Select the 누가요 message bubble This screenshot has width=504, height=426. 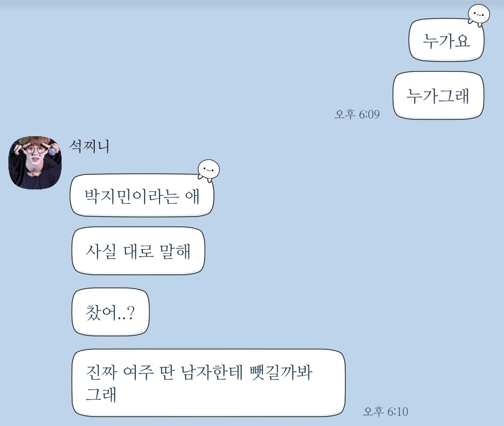[x=447, y=40]
